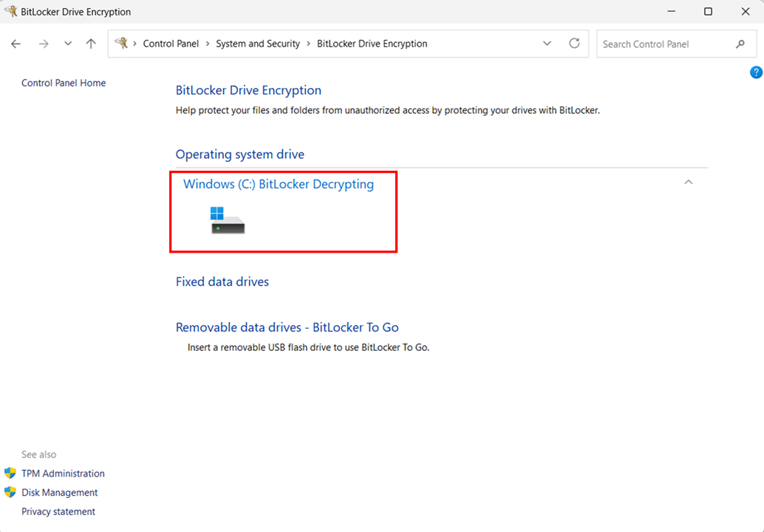
Task: Select Control Panel in the breadcrumb
Action: point(171,44)
